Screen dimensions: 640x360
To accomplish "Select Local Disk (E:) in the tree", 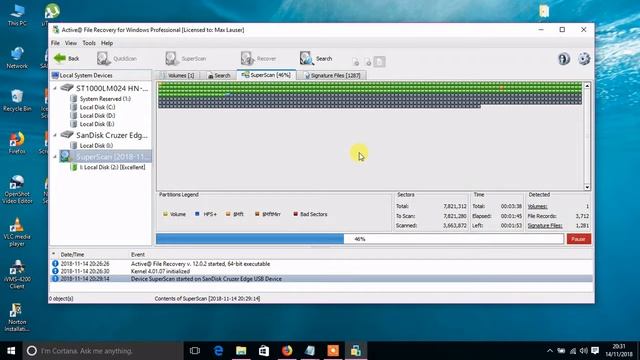I will coord(97,124).
